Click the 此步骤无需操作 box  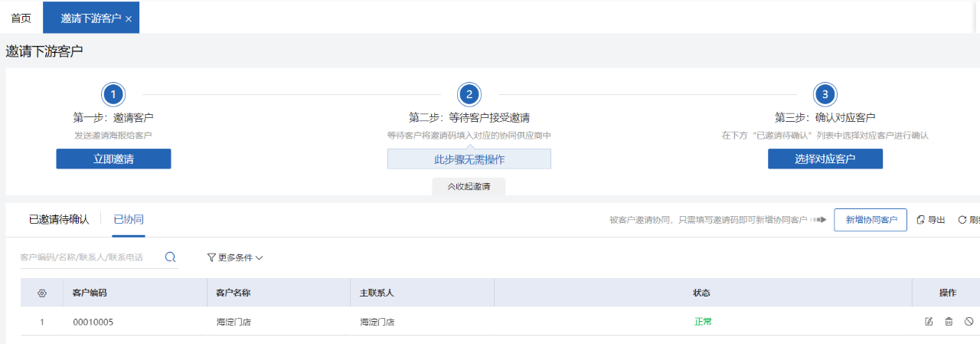pos(469,159)
